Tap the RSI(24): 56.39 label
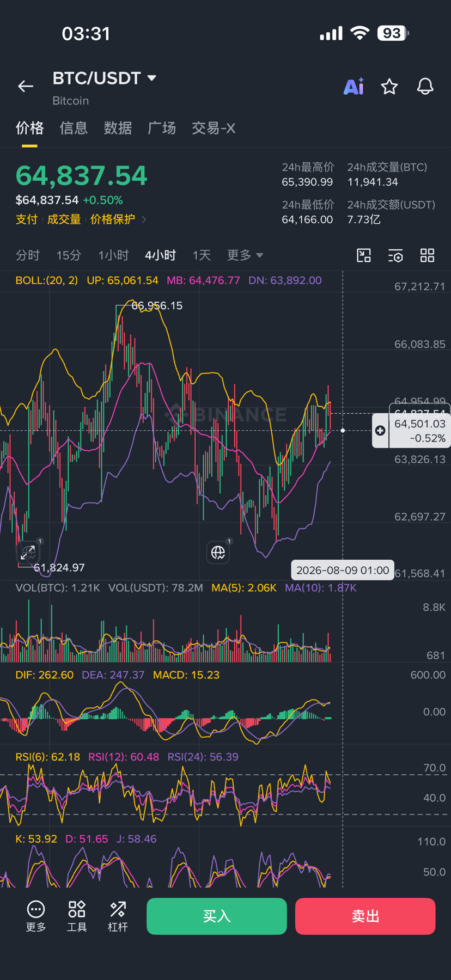The height and width of the screenshot is (980, 451). tap(203, 757)
